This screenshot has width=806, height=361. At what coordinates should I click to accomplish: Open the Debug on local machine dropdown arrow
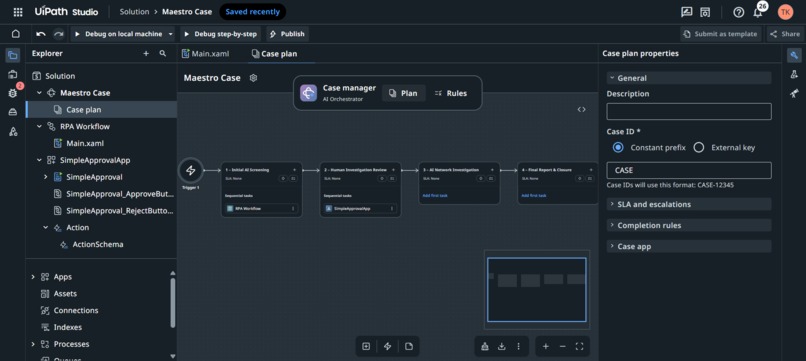(x=171, y=34)
